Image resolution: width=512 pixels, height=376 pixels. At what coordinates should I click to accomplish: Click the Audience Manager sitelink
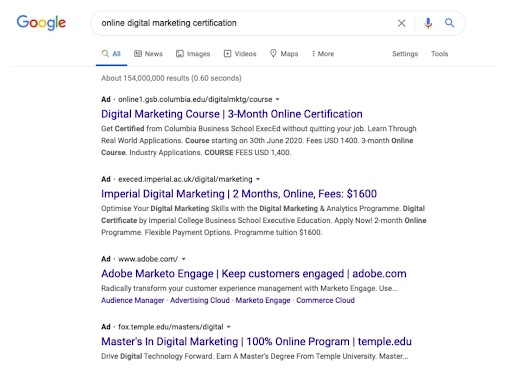coord(133,300)
